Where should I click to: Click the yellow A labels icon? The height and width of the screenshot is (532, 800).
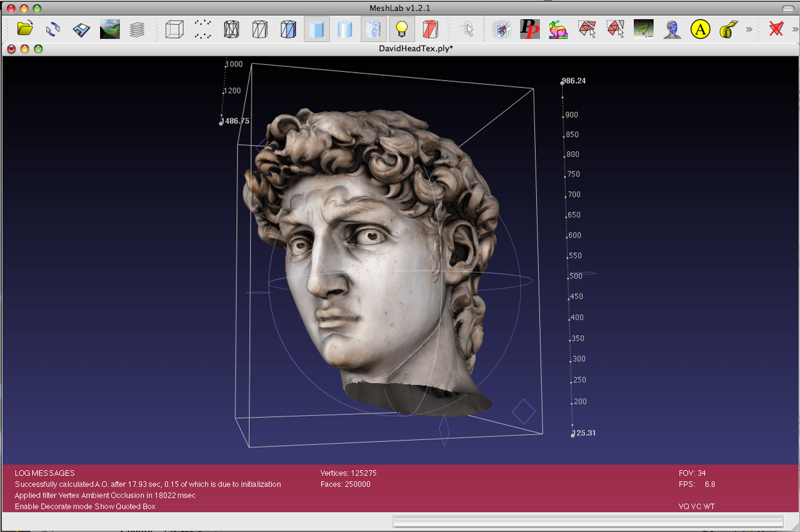[700, 29]
